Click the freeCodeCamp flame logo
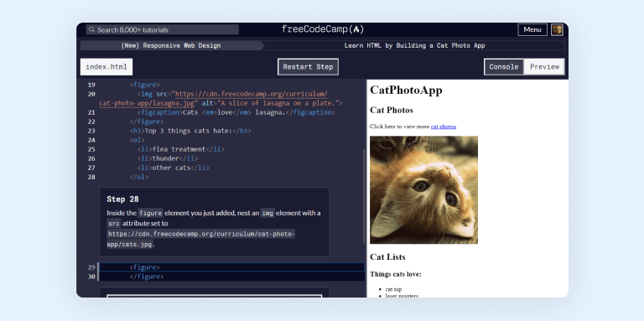Image resolution: width=644 pixels, height=321 pixels. [356, 29]
